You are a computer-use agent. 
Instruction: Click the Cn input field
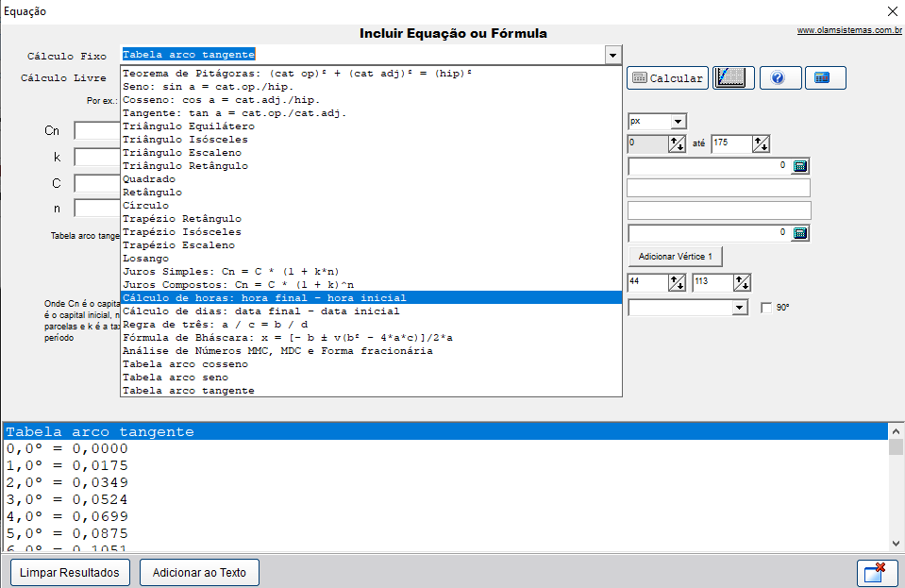96,131
